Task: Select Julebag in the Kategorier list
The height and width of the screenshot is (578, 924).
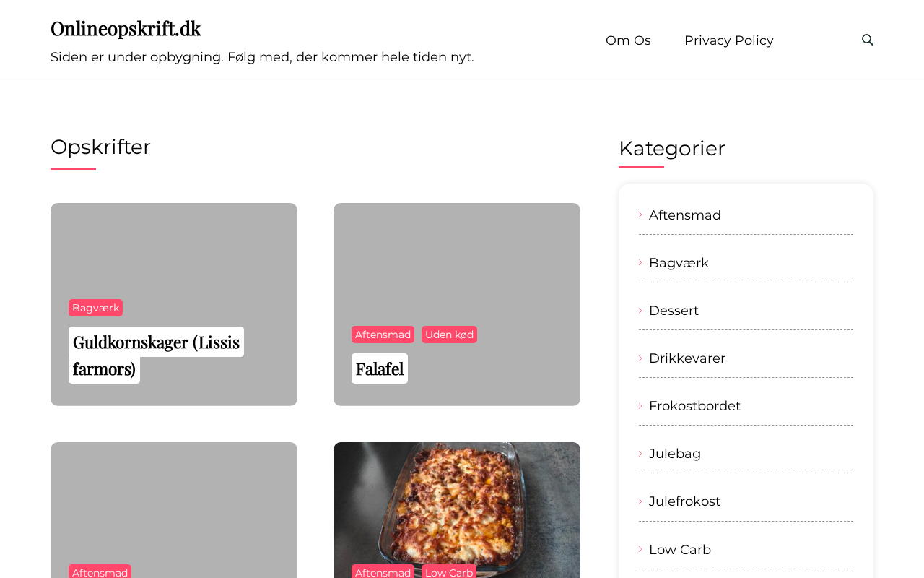Action: [x=674, y=454]
